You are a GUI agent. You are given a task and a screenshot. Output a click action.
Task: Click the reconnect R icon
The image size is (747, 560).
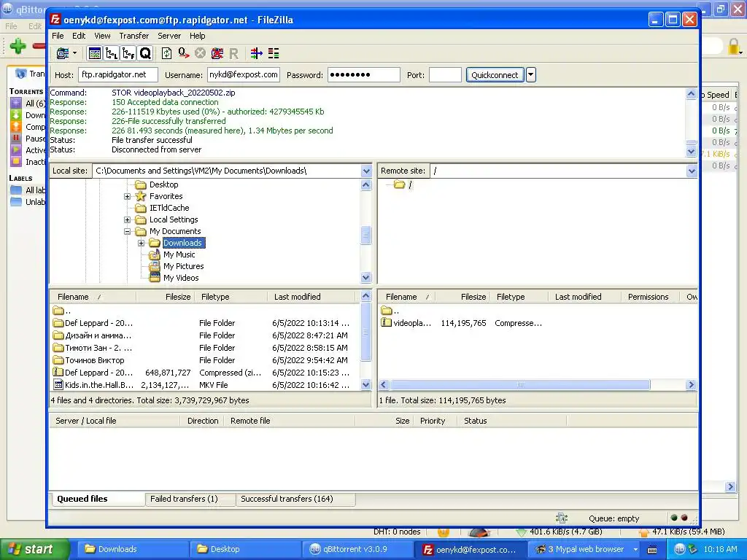click(x=233, y=53)
